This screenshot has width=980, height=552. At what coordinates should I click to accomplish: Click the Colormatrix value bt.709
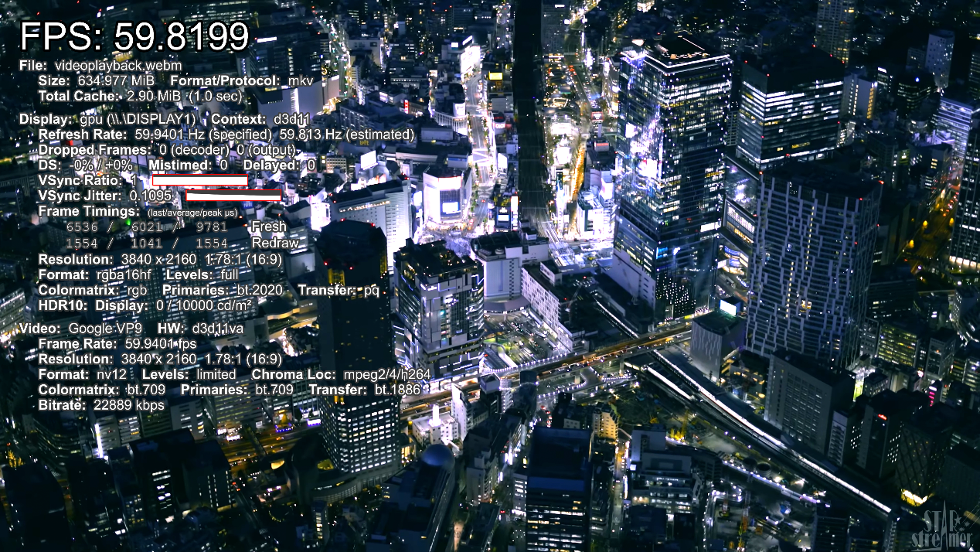(x=147, y=390)
